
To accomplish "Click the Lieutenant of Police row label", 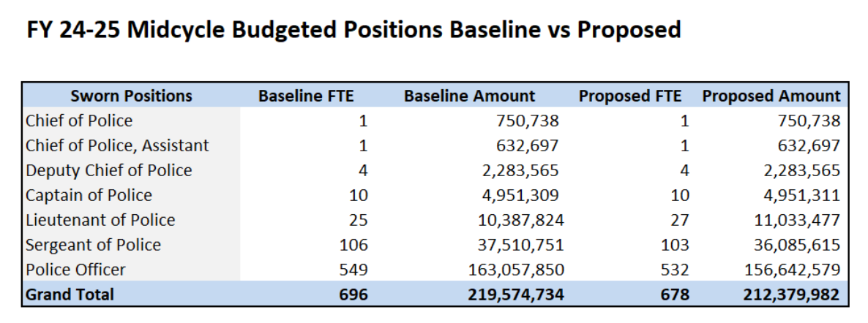I will [x=100, y=220].
